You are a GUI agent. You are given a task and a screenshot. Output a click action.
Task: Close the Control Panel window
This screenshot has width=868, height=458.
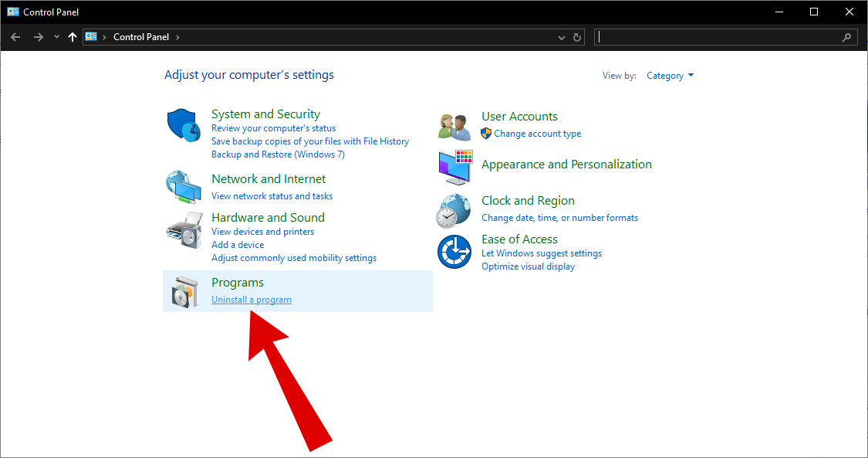pyautogui.click(x=849, y=12)
